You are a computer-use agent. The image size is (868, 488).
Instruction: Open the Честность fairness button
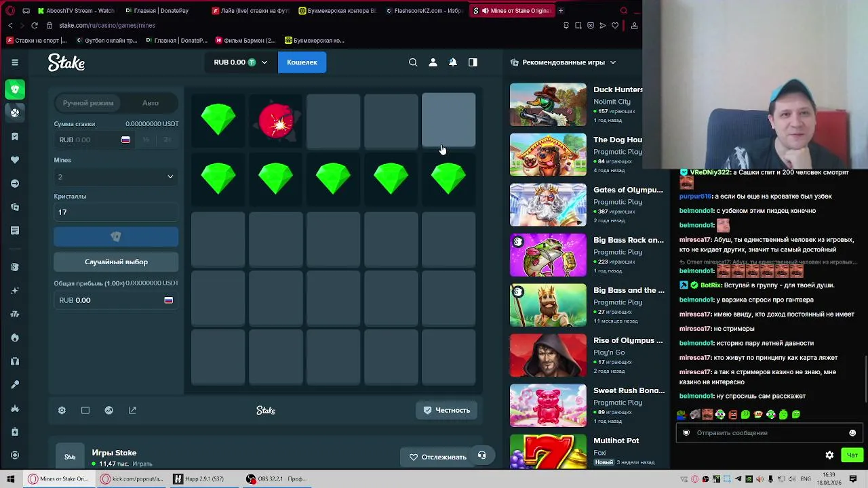pyautogui.click(x=447, y=410)
